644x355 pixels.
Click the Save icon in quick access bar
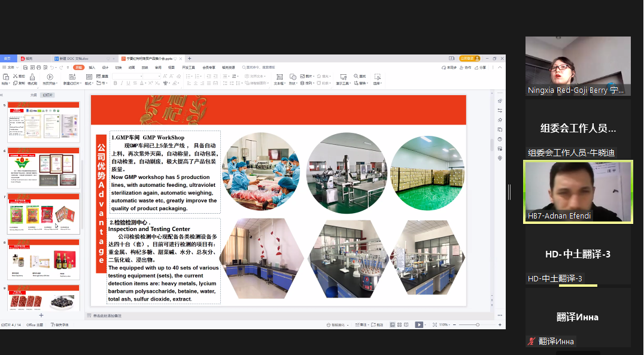pos(25,68)
